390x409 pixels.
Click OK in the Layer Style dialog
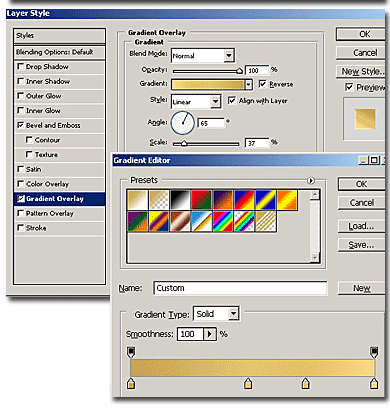coord(362,34)
